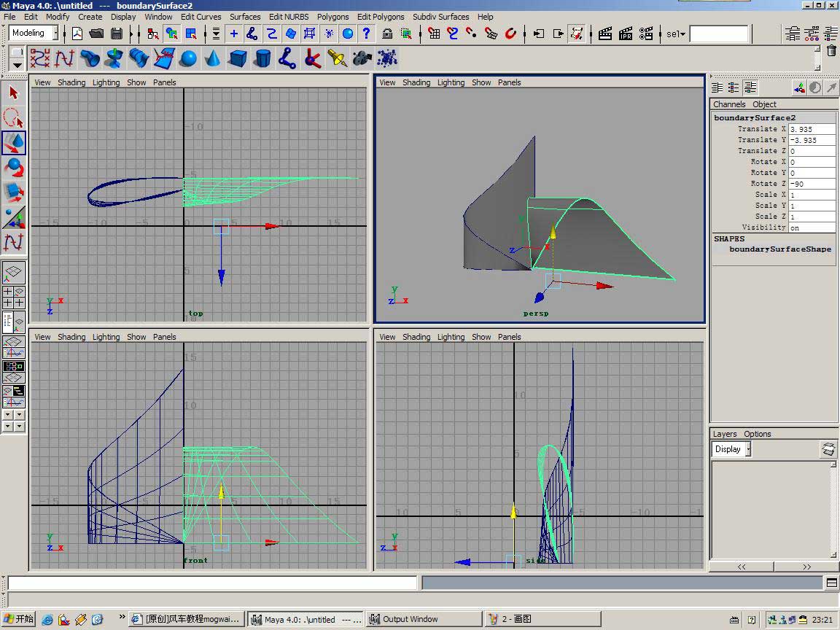
Task: Choose the Rotate tool in toolbox
Action: (x=14, y=168)
